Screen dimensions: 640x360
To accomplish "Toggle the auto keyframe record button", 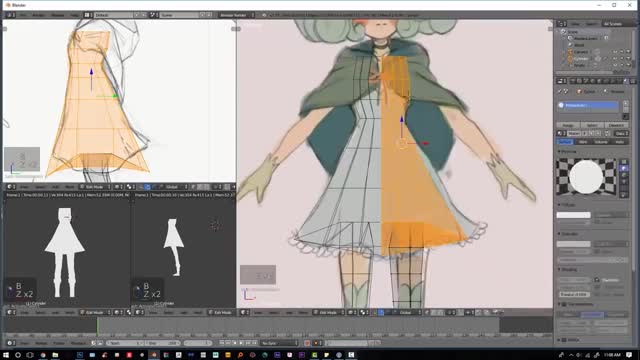I will tap(307, 343).
